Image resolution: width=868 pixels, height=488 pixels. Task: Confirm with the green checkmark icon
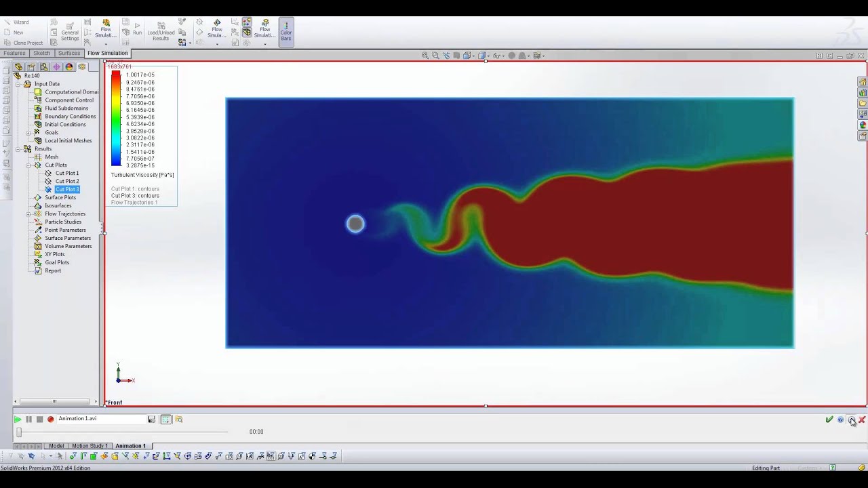tap(829, 420)
